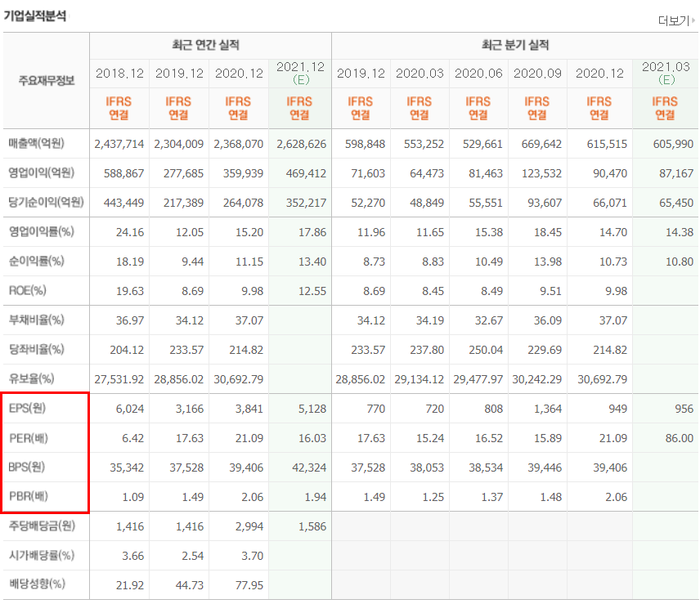The width and height of the screenshot is (700, 604).
Task: Select the 2018.12 column header
Action: click(x=119, y=74)
